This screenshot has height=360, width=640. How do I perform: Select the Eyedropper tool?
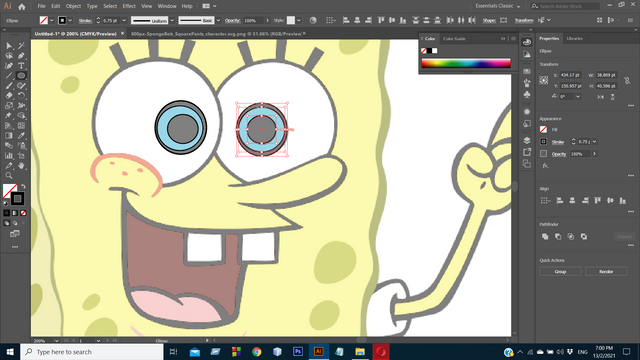(21, 136)
